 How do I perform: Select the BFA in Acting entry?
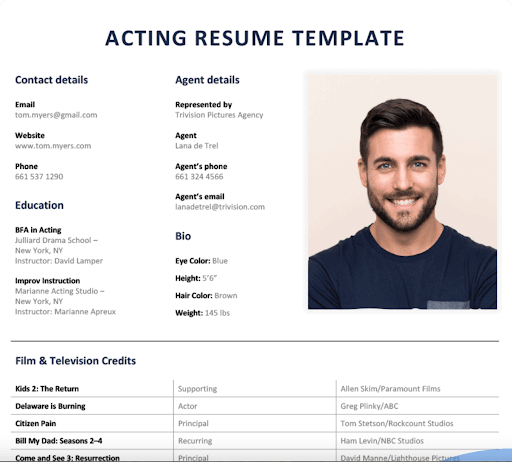[x=38, y=230]
